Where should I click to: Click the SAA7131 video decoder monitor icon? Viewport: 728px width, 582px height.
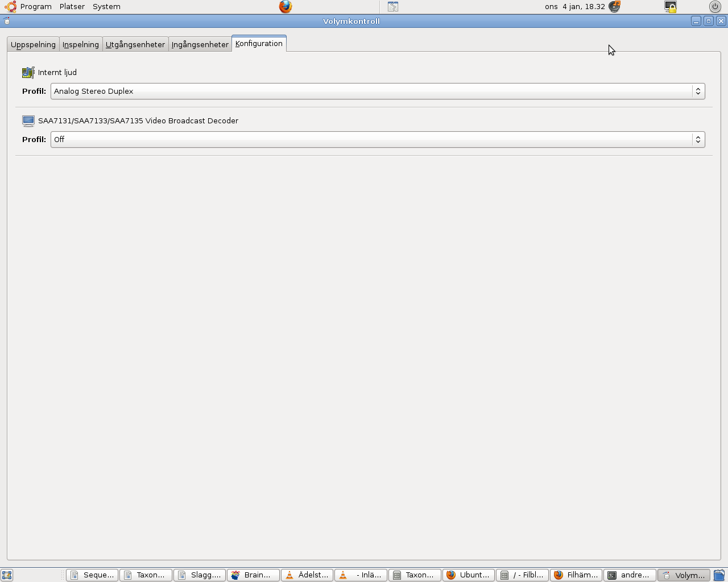tap(28, 120)
